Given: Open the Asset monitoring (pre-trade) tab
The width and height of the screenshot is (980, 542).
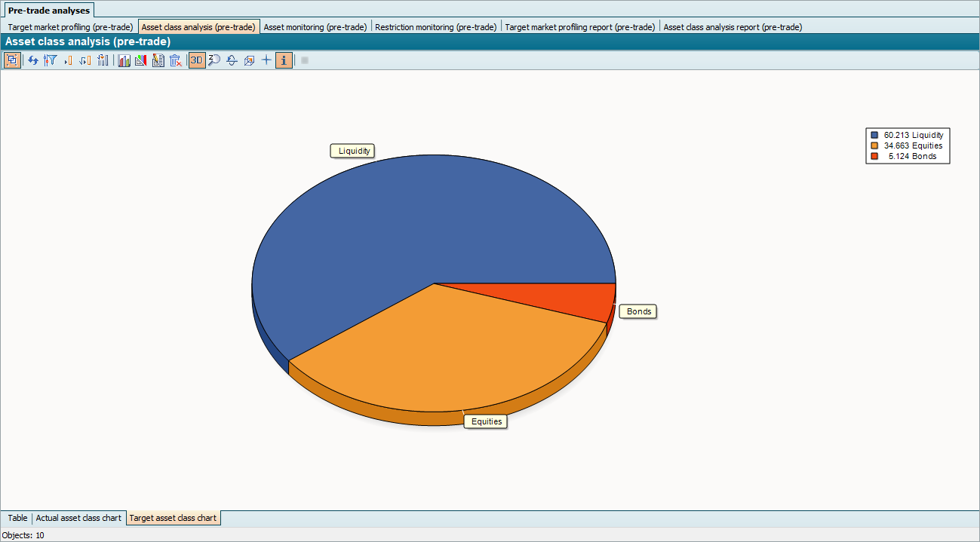Looking at the screenshot, I should 315,27.
